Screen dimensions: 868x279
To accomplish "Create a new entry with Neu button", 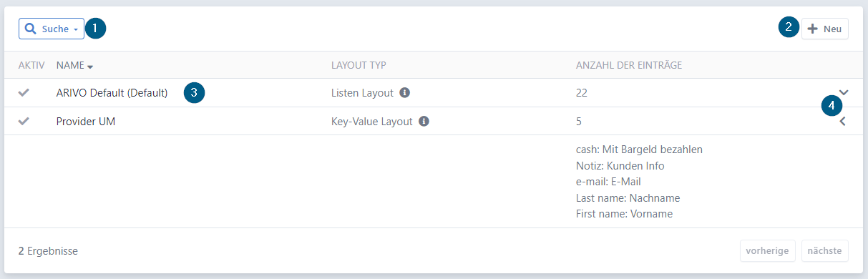I will (x=824, y=29).
